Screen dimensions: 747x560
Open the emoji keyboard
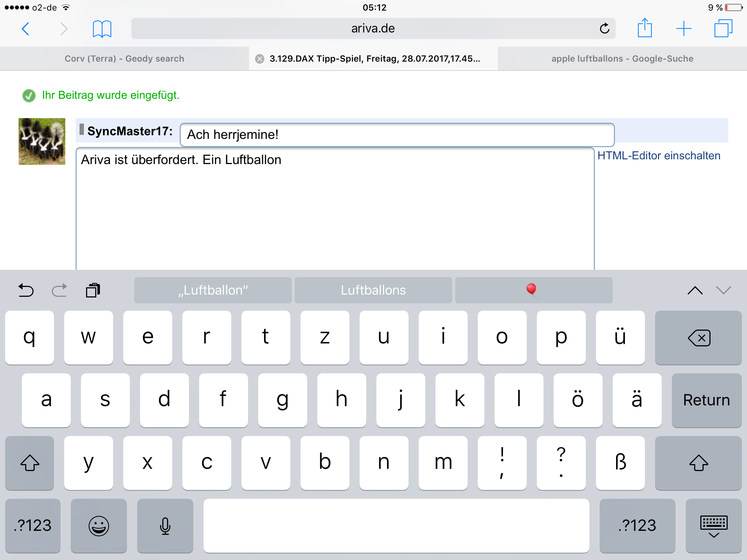(98, 525)
